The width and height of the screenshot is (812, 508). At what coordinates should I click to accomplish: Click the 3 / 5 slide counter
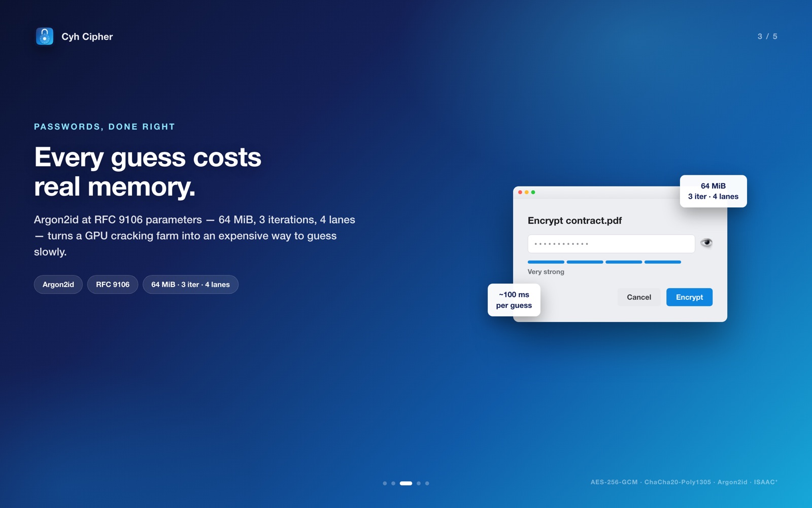point(767,37)
